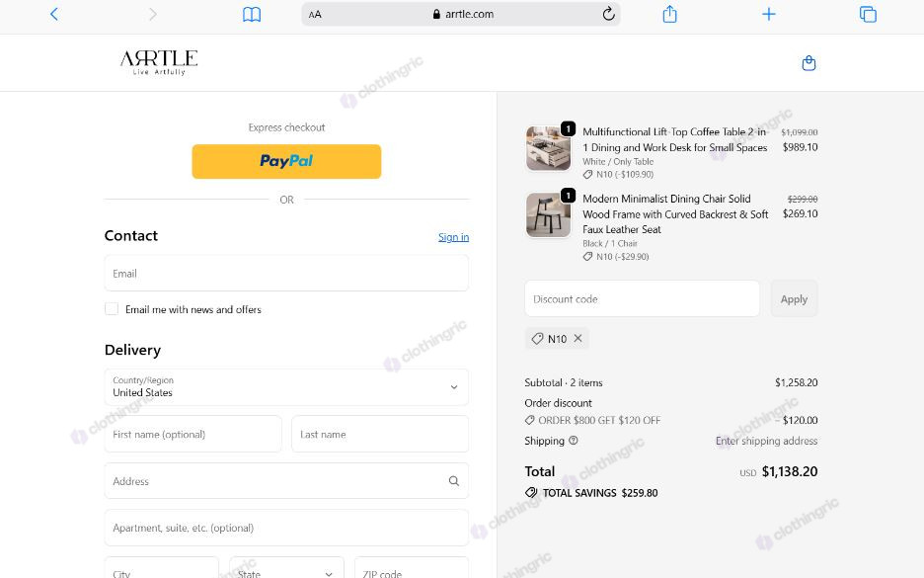Go back with the Safari back arrow

pyautogui.click(x=54, y=14)
